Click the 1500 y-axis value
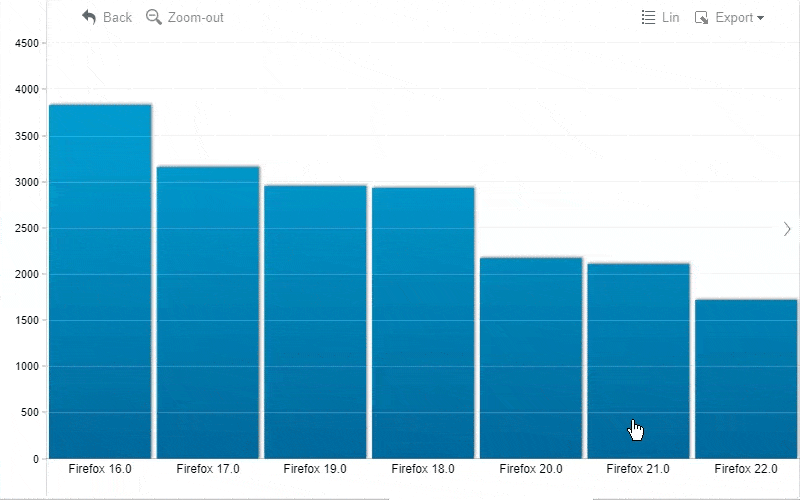Viewport: 800px width, 500px height. pos(27,320)
